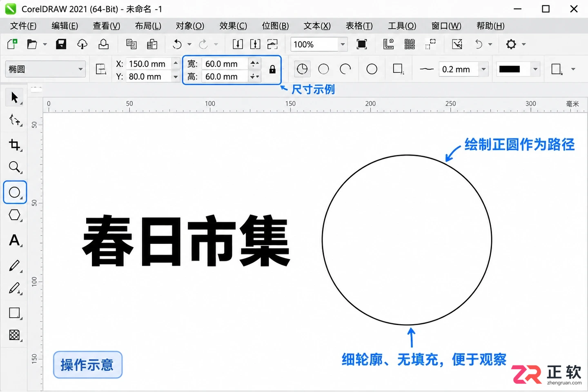The height and width of the screenshot is (392, 588).
Task: Expand the Open folder dropdown arrow
Action: click(x=45, y=44)
